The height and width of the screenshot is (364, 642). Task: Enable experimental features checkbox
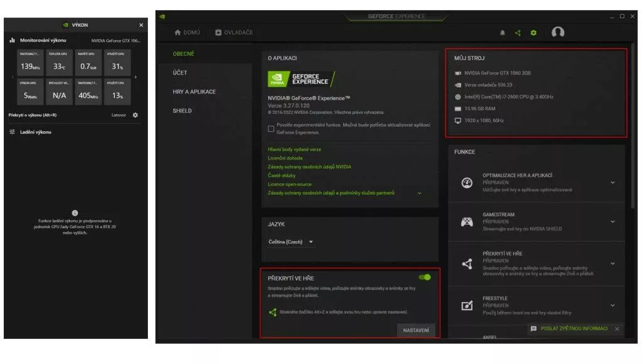pos(271,128)
